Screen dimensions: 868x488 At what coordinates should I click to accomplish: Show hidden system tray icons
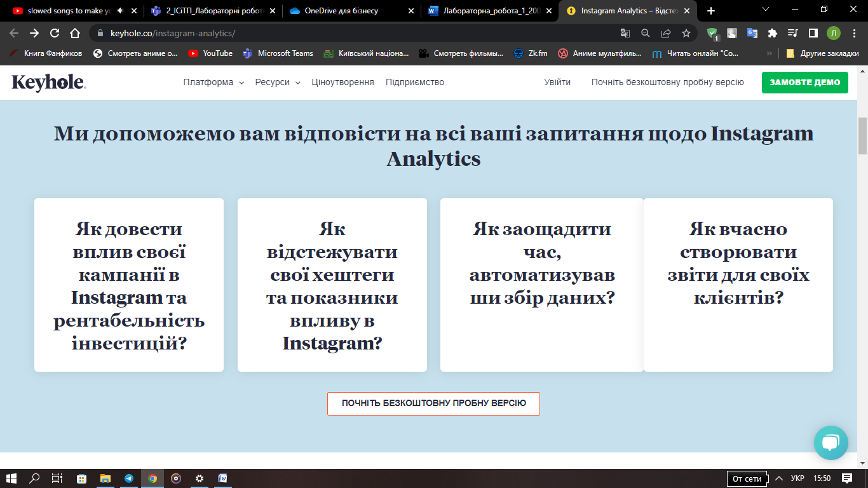pyautogui.click(x=778, y=478)
